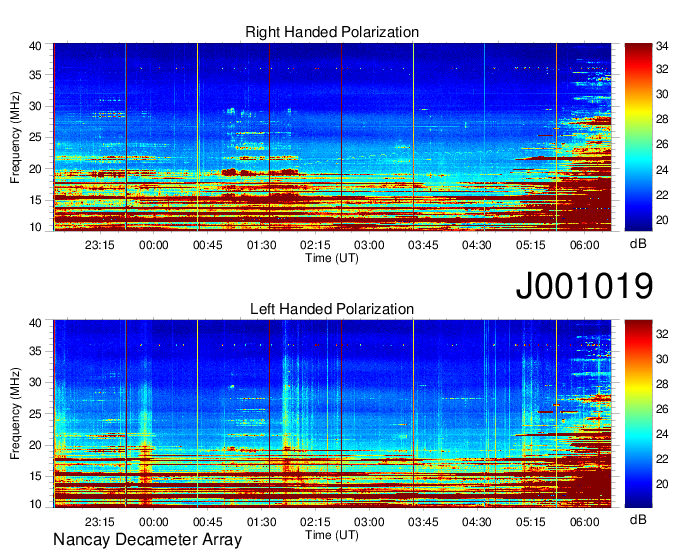The width and height of the screenshot is (680, 552).
Task: Click the 03:45 time tick under Left Handed plot
Action: (423, 522)
